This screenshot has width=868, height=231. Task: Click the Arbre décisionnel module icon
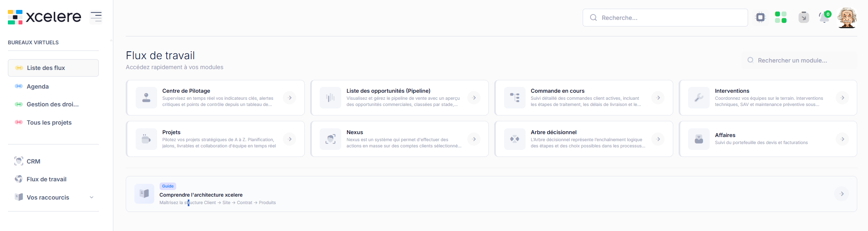click(514, 139)
